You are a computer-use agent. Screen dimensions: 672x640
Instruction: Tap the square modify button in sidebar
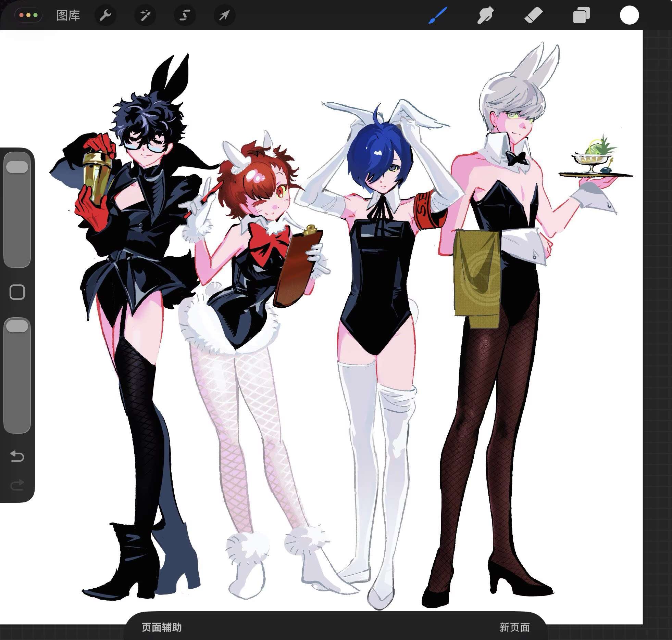point(17,292)
